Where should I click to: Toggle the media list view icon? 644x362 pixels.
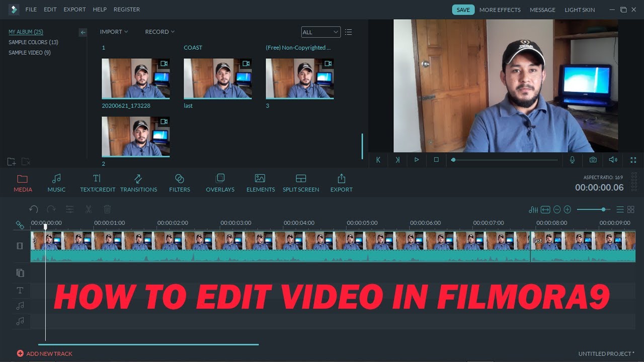(x=348, y=32)
